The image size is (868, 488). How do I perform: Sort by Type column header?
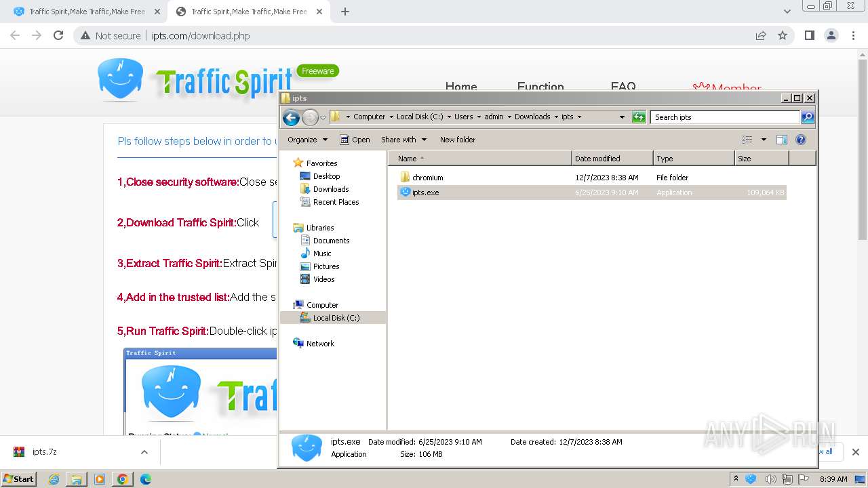tap(694, 159)
